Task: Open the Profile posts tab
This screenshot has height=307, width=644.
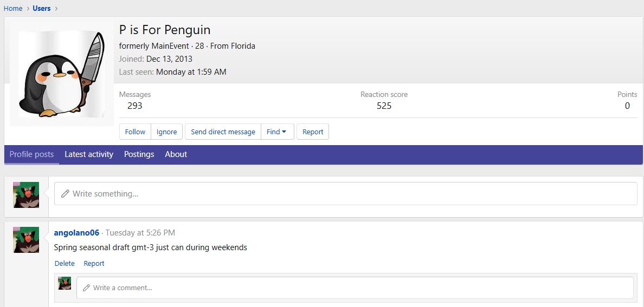Action: (31, 154)
